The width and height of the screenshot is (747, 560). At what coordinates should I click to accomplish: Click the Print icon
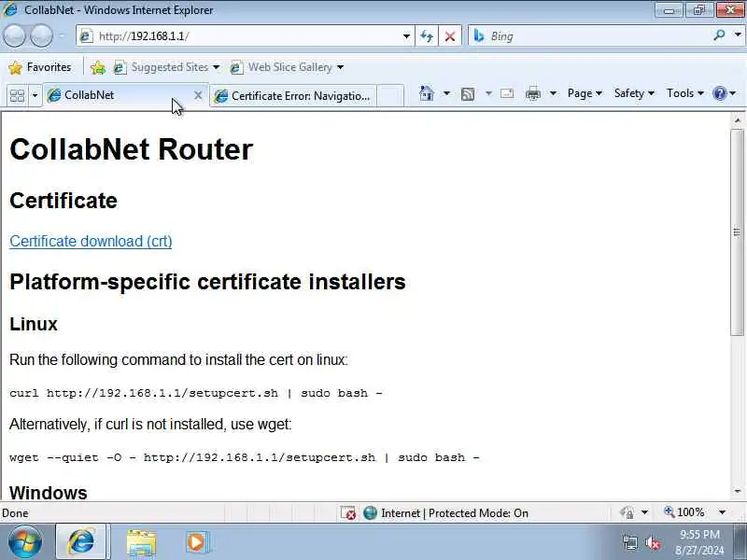(x=532, y=93)
